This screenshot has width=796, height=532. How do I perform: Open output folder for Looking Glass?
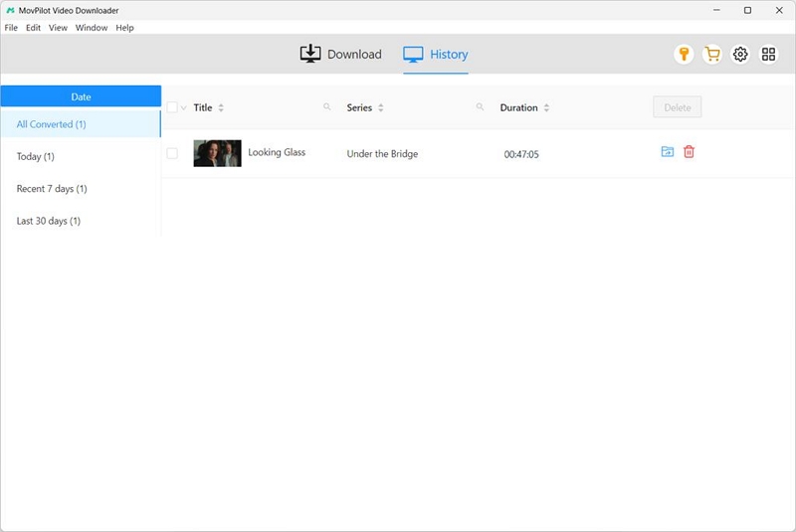click(667, 152)
